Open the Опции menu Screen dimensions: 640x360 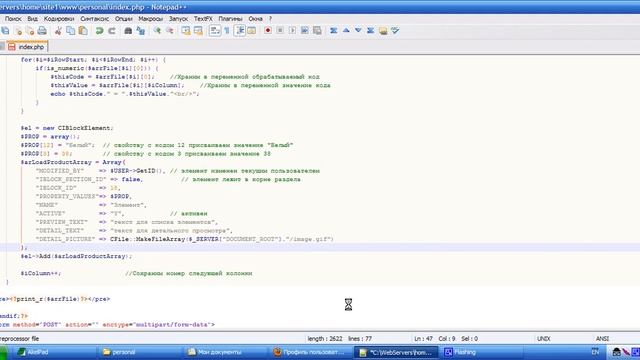pyautogui.click(x=123, y=19)
